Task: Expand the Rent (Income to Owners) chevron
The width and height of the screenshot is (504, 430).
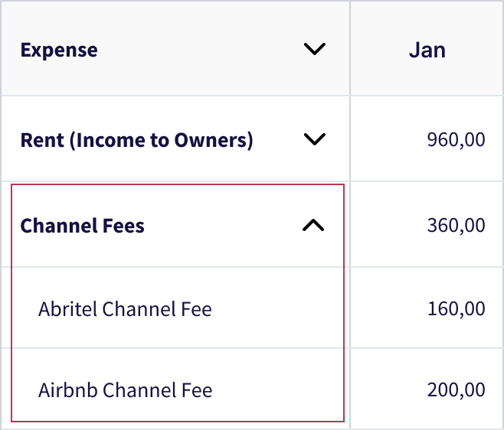Action: [314, 140]
